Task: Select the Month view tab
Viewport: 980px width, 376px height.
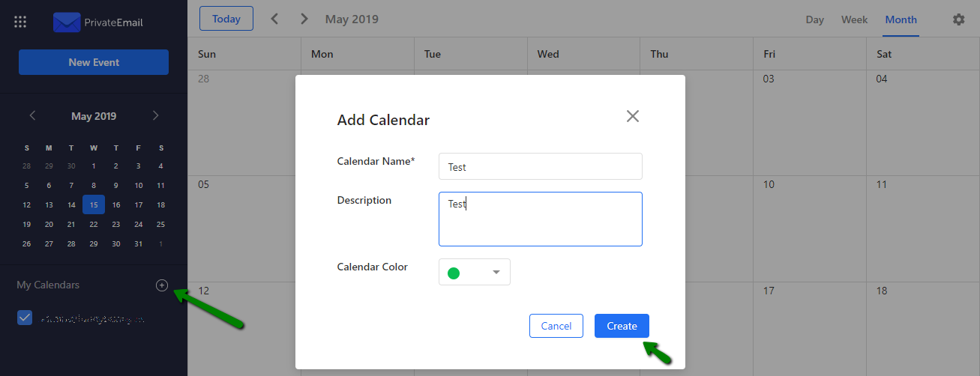Action: click(x=901, y=19)
